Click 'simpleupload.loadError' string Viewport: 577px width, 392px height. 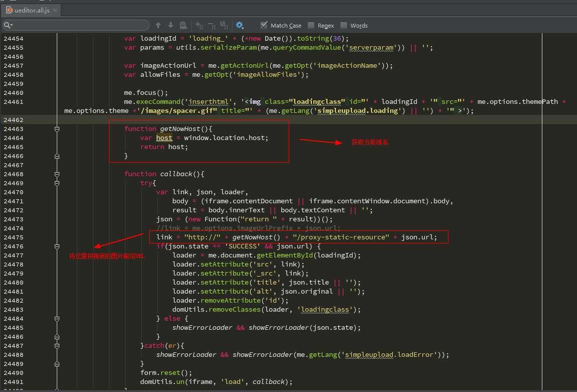390,355
